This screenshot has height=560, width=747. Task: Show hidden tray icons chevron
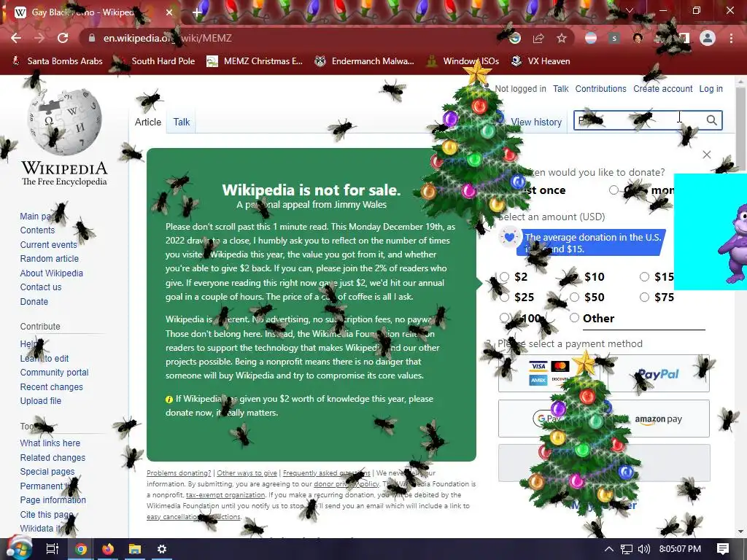pyautogui.click(x=608, y=549)
